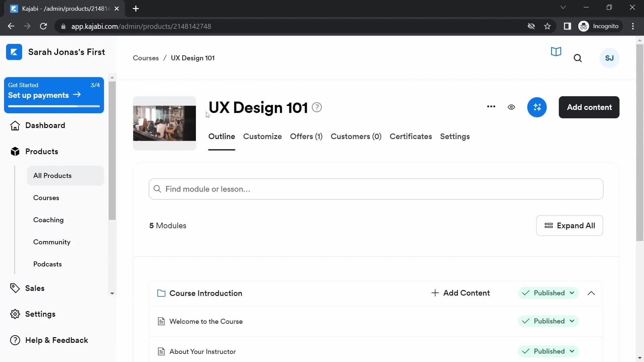Click the Get Started progress bar

(x=54, y=106)
